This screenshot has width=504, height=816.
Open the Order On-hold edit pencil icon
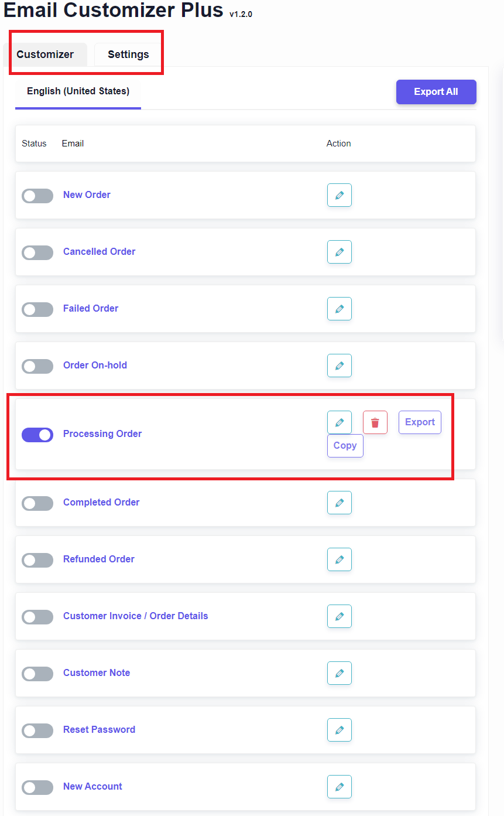point(340,366)
